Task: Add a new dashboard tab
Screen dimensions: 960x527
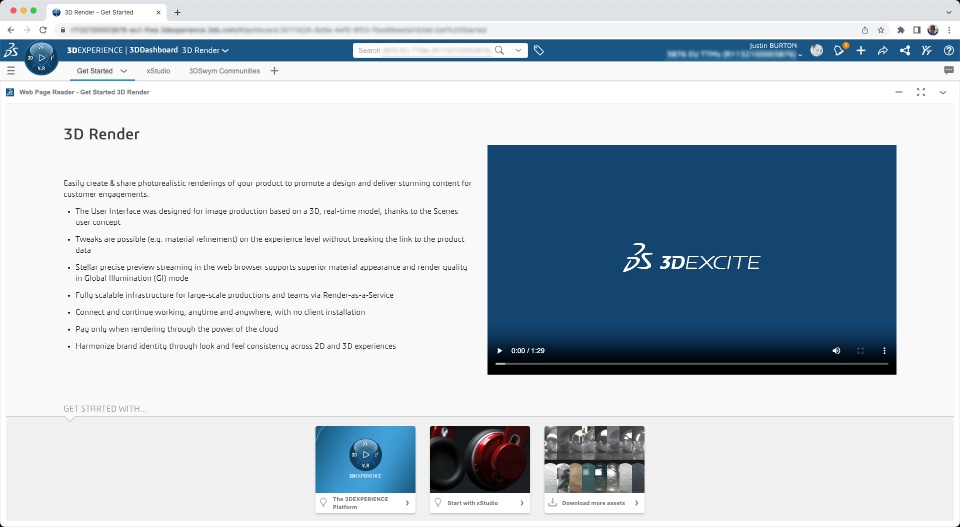Action: (x=274, y=71)
